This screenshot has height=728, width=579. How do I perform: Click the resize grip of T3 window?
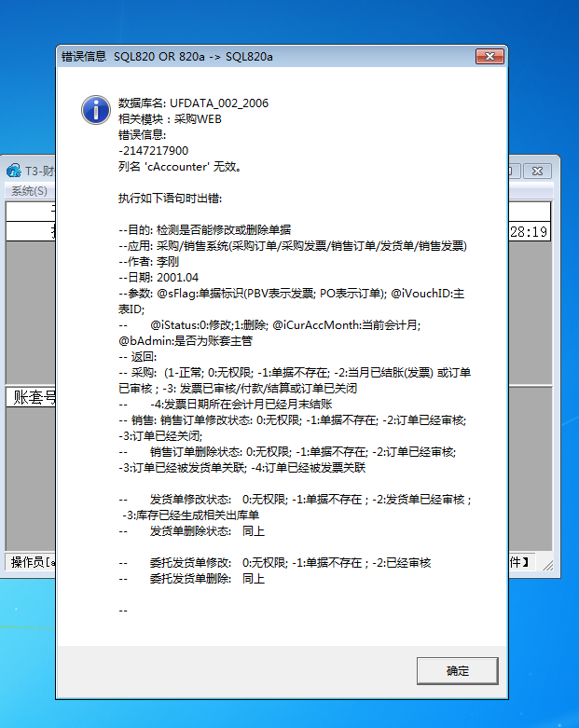coord(548,565)
